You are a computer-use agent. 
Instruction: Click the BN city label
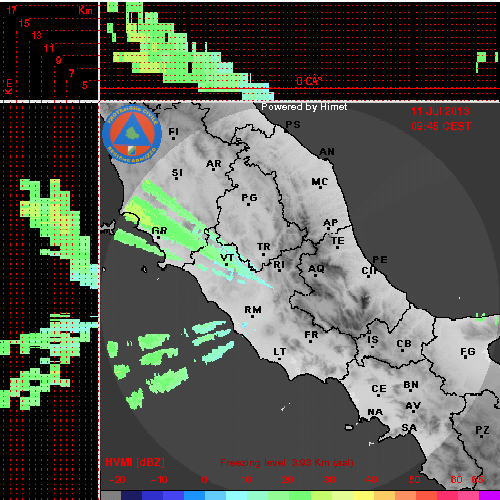point(411,385)
